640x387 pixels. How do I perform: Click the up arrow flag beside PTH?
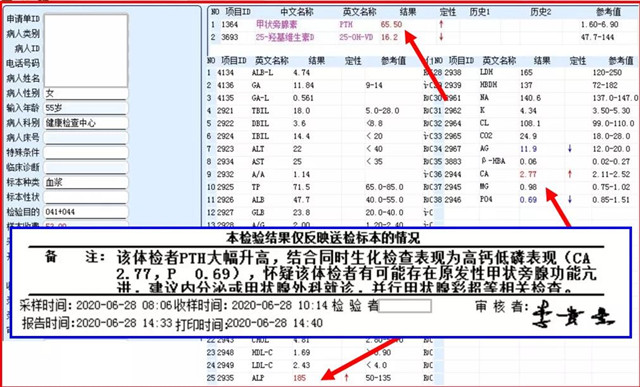tap(441, 24)
